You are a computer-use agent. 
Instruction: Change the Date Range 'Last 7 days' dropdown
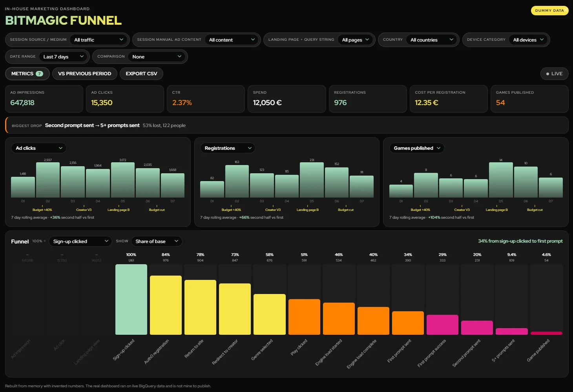[64, 56]
